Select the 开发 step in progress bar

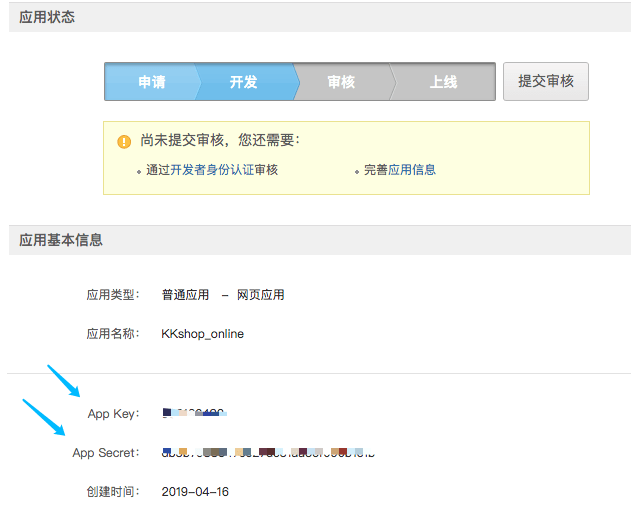click(x=243, y=82)
